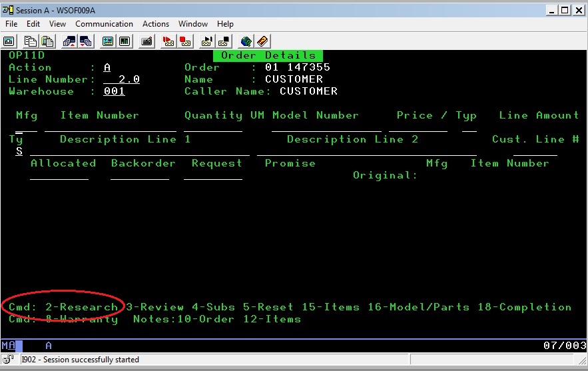Screen dimensions: 588x371
Task: Select the 16-Model/Parts command
Action: [422, 307]
